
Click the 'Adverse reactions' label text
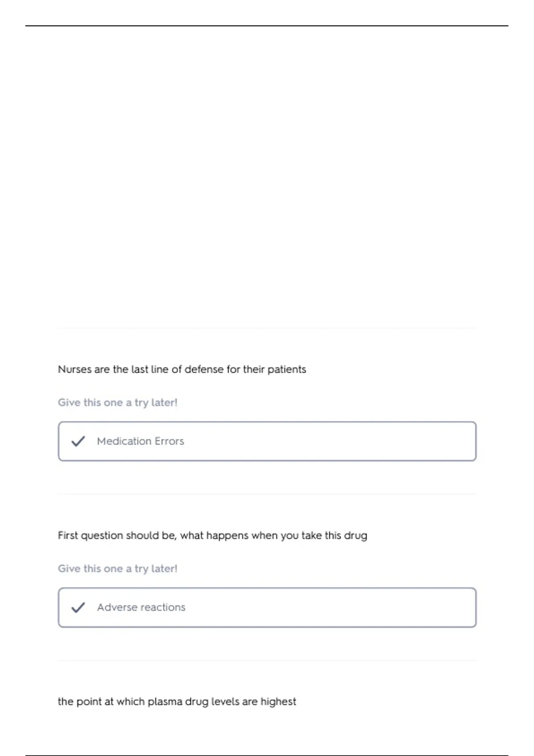pos(141,607)
